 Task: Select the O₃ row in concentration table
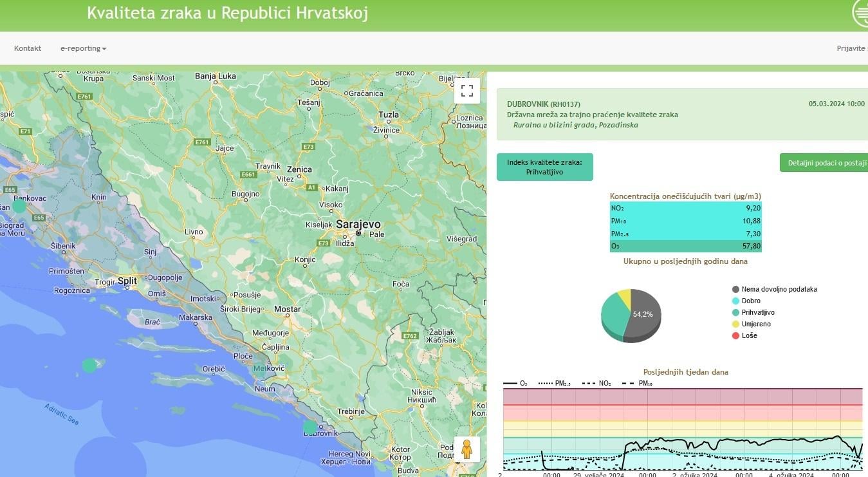click(685, 246)
